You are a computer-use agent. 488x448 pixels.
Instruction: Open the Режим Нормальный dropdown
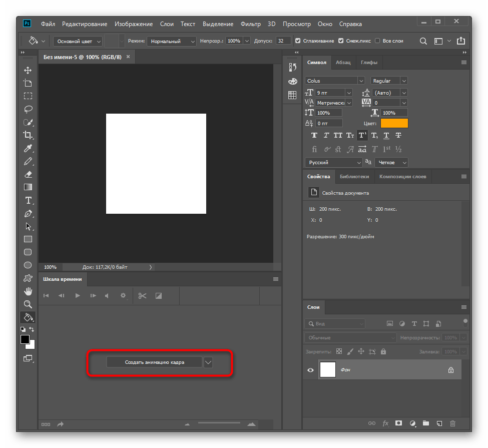click(x=172, y=41)
